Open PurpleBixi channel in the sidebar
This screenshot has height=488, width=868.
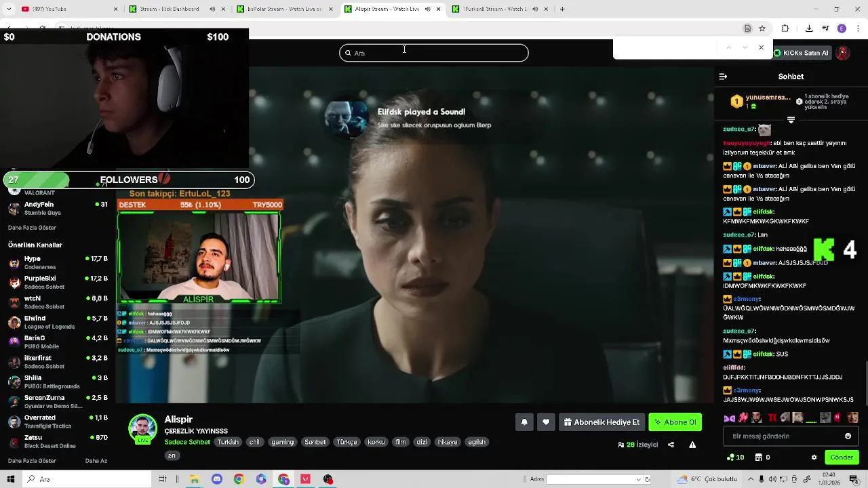pos(58,283)
